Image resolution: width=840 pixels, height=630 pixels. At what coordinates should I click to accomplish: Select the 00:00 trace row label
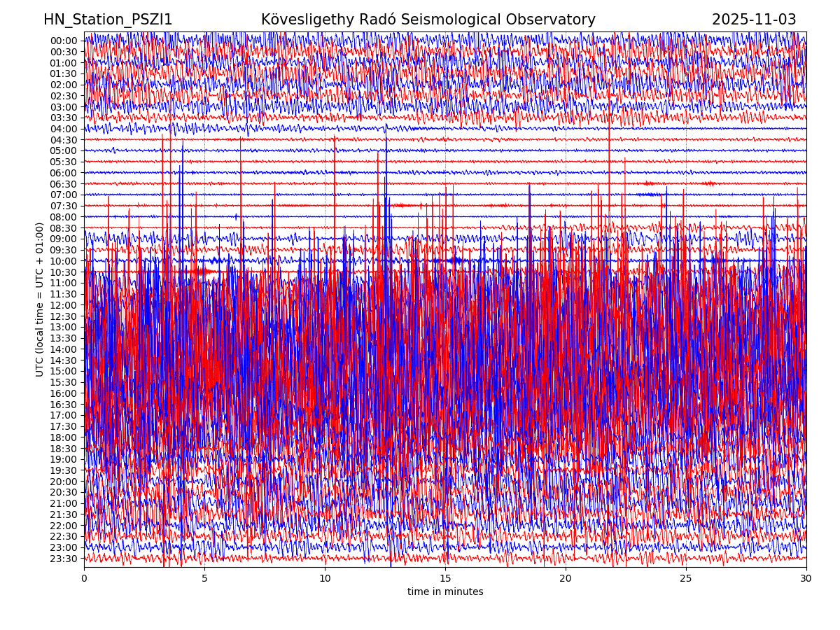64,41
